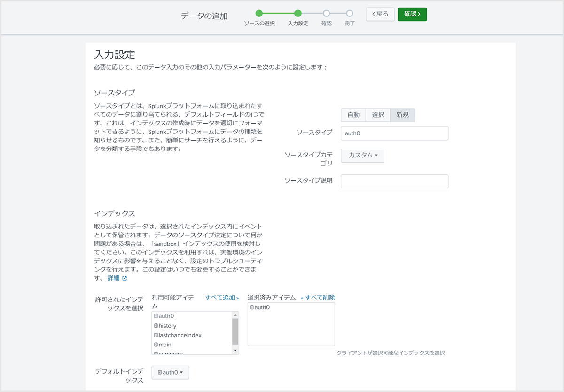The width and height of the screenshot is (564, 392).
Task: Click the index icon beside lastchanceindex
Action: 156,335
